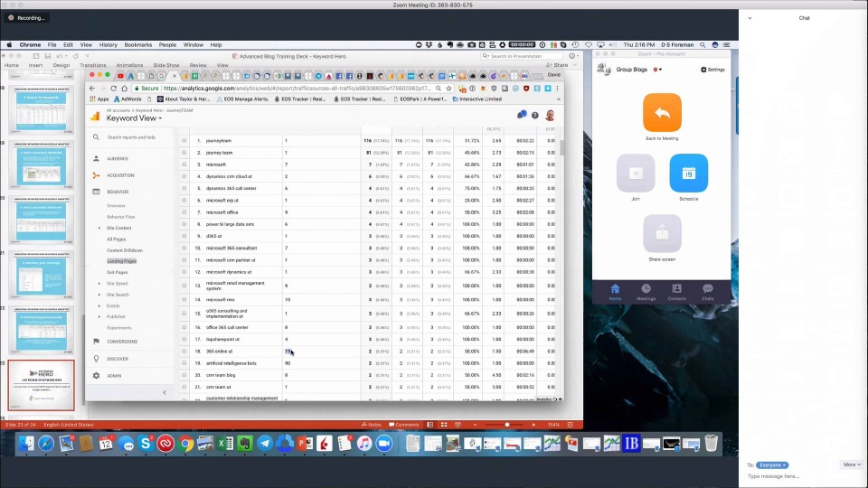Check the microsoft office row checkbox
Image resolution: width=868 pixels, height=488 pixels.
coord(184,212)
